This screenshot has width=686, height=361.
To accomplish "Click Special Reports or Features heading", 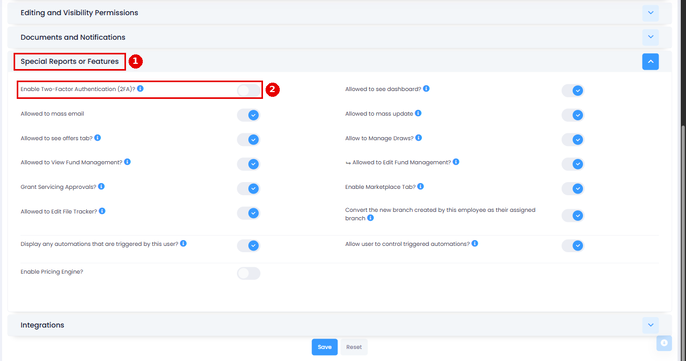I will (x=70, y=61).
